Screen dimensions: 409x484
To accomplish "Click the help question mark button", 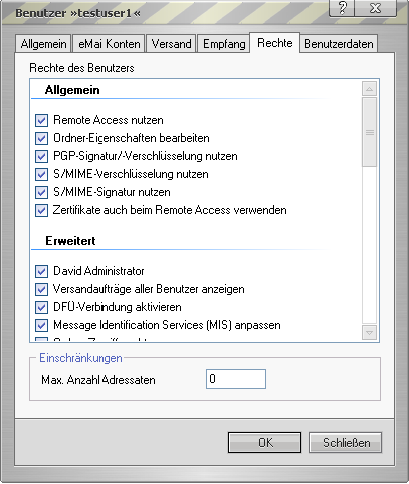I will [x=342, y=8].
